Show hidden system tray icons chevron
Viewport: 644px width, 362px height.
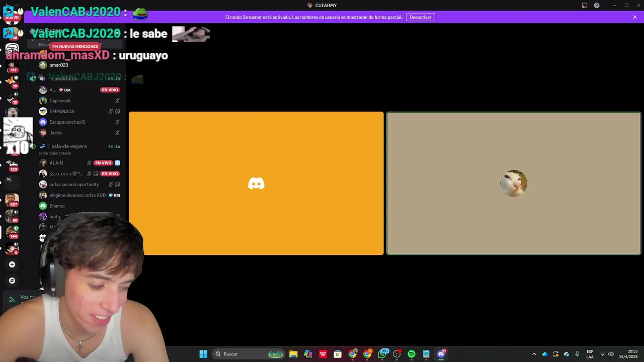tap(534, 354)
